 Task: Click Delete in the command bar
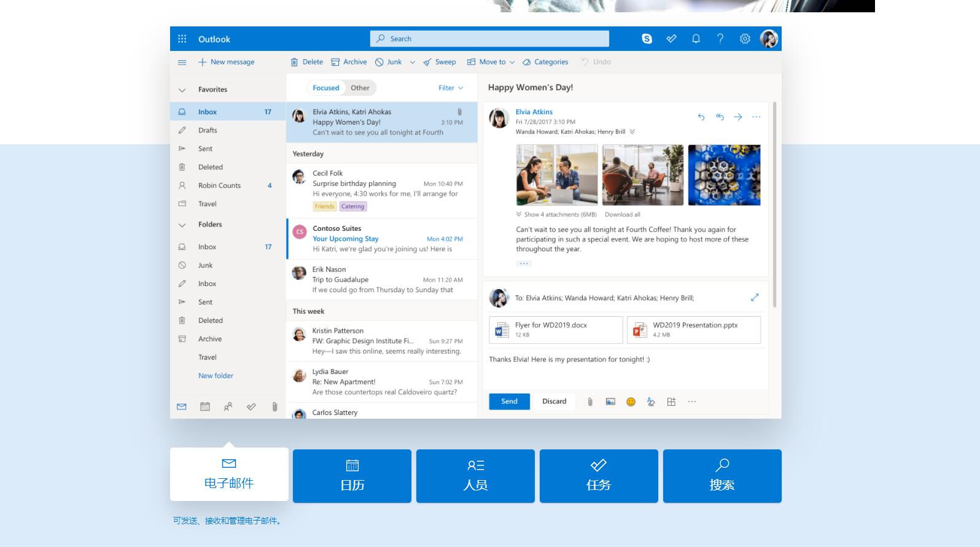pos(306,62)
